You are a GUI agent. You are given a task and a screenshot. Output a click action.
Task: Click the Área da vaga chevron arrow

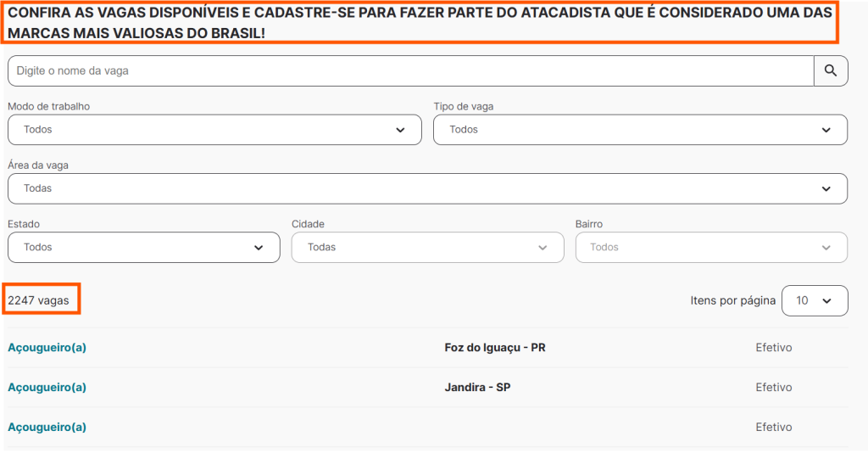(x=826, y=188)
